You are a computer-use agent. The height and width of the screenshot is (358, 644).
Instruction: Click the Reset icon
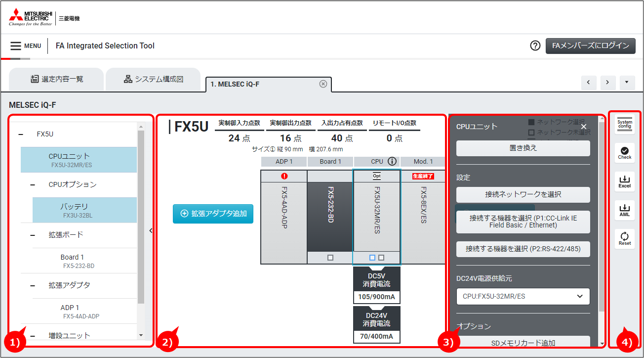625,239
